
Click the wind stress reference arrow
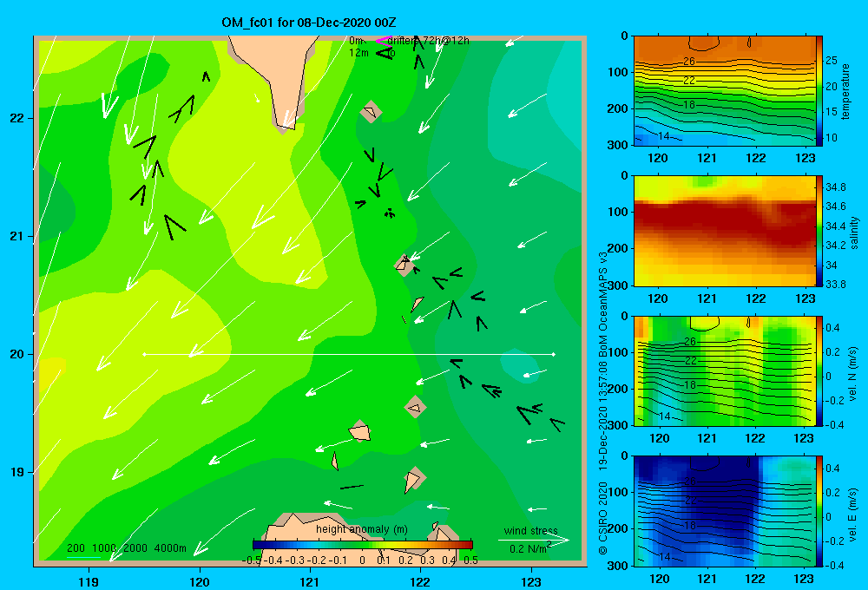534,540
